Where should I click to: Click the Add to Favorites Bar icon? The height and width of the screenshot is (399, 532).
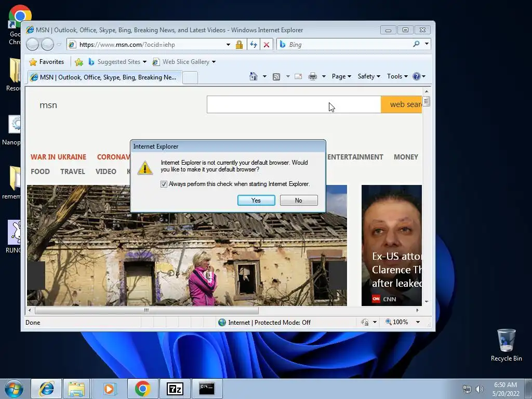79,62
